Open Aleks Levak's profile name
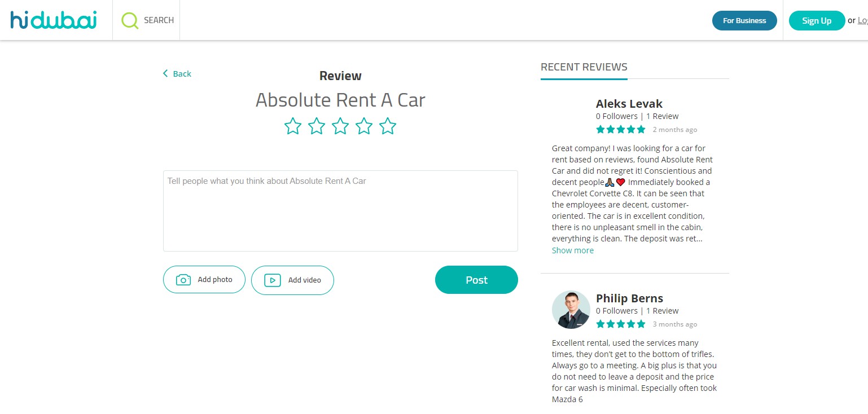 pyautogui.click(x=629, y=104)
